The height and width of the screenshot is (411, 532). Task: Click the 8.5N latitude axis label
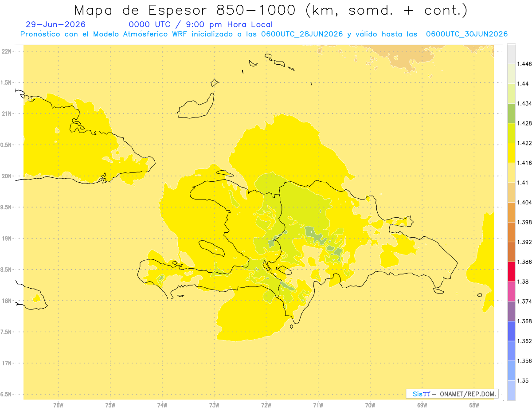6,270
